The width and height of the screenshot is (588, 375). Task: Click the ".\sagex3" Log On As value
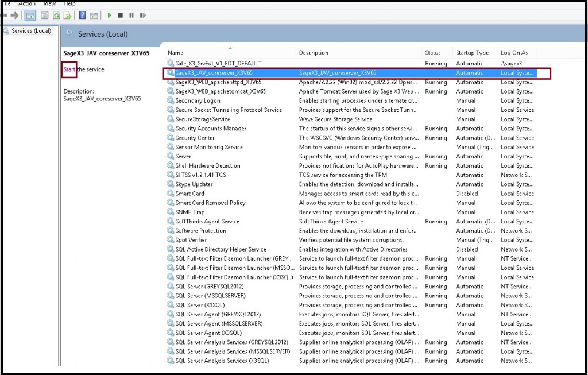pyautogui.click(x=511, y=63)
